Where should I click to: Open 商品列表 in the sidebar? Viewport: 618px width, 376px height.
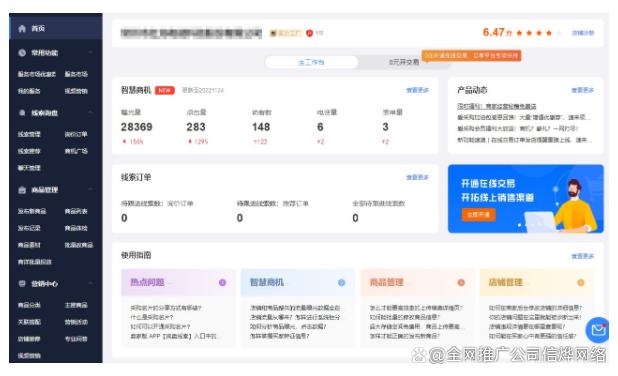pyautogui.click(x=76, y=211)
